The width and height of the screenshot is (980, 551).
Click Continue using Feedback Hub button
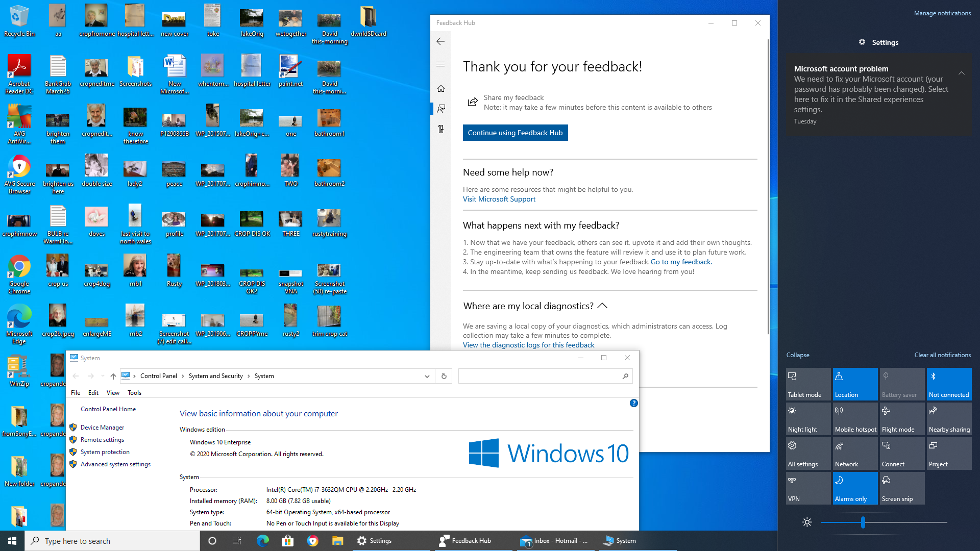[515, 133]
